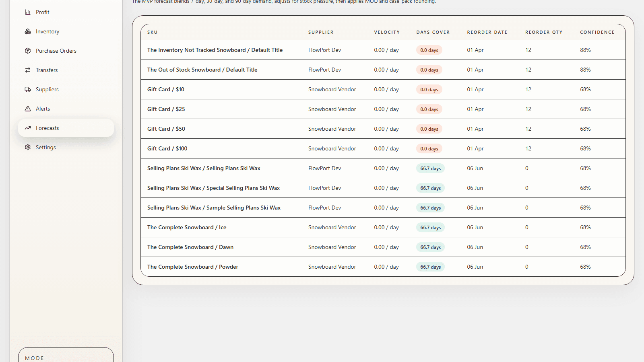Viewport: 644px width, 362px height.
Task: Click the Alerts warning triangle icon
Action: [x=28, y=109]
